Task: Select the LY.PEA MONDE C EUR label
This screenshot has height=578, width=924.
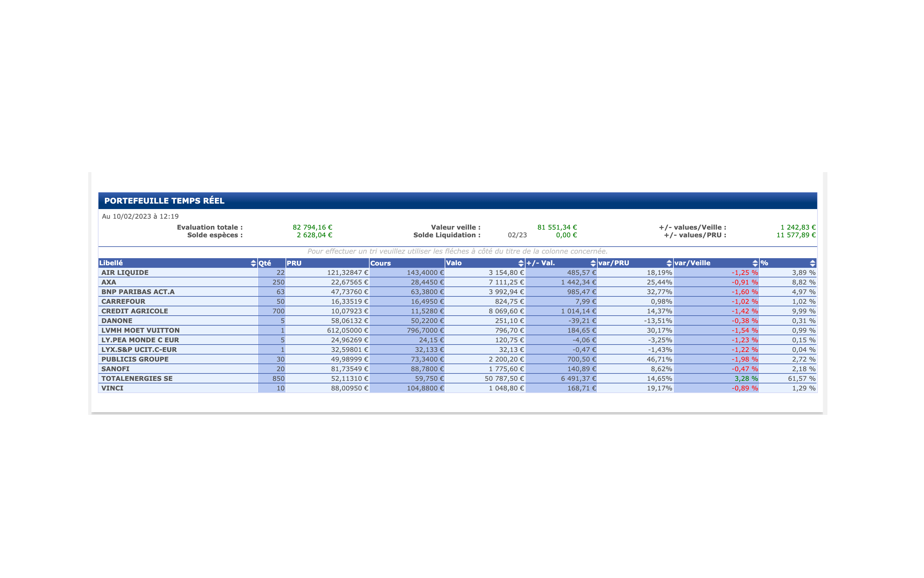Action: pyautogui.click(x=140, y=340)
